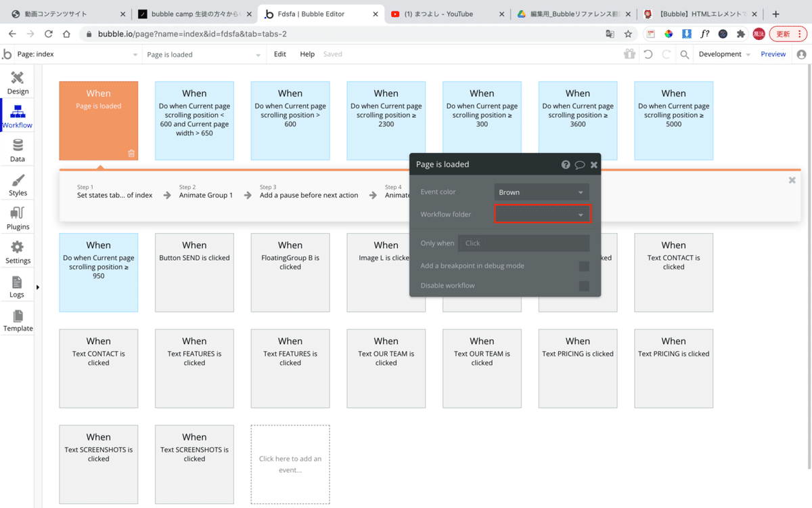Click the gift icon in Bubble toolbar
The height and width of the screenshot is (508, 812).
point(629,54)
